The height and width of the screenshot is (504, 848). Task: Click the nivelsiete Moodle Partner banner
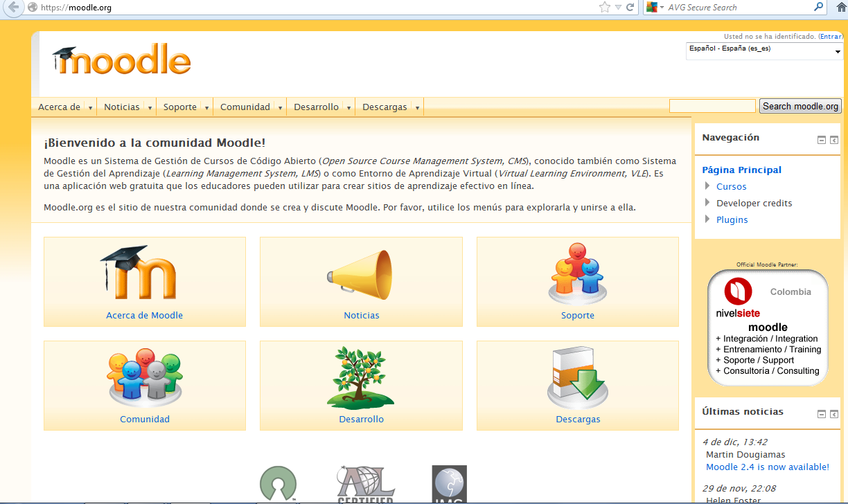(768, 327)
